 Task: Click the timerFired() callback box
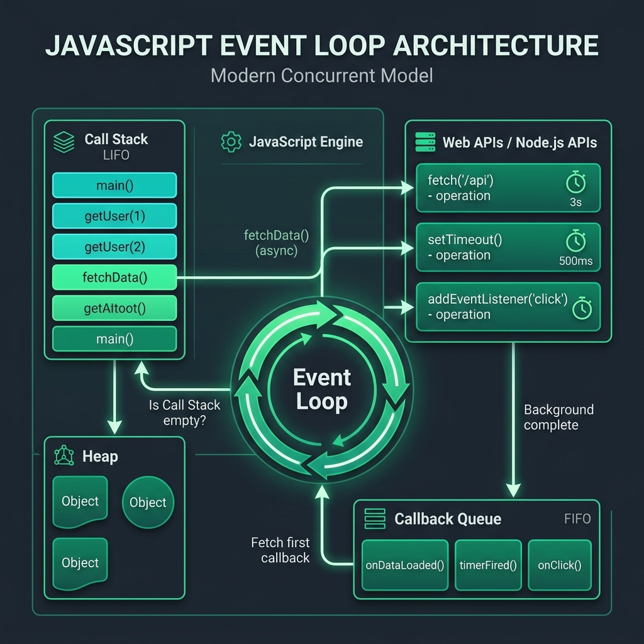tap(488, 565)
